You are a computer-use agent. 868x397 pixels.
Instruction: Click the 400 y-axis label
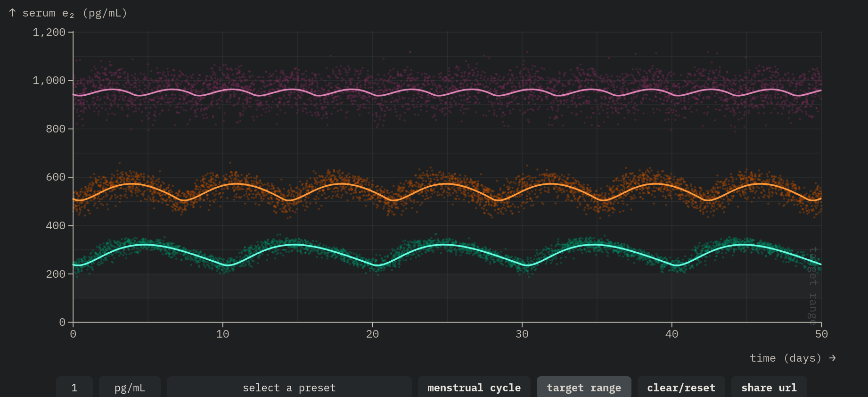point(56,225)
